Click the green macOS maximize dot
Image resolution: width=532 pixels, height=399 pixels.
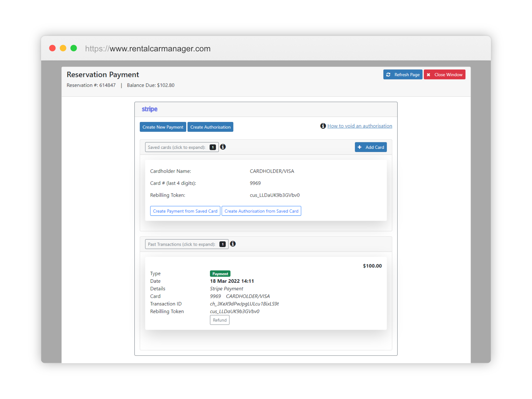pos(74,48)
